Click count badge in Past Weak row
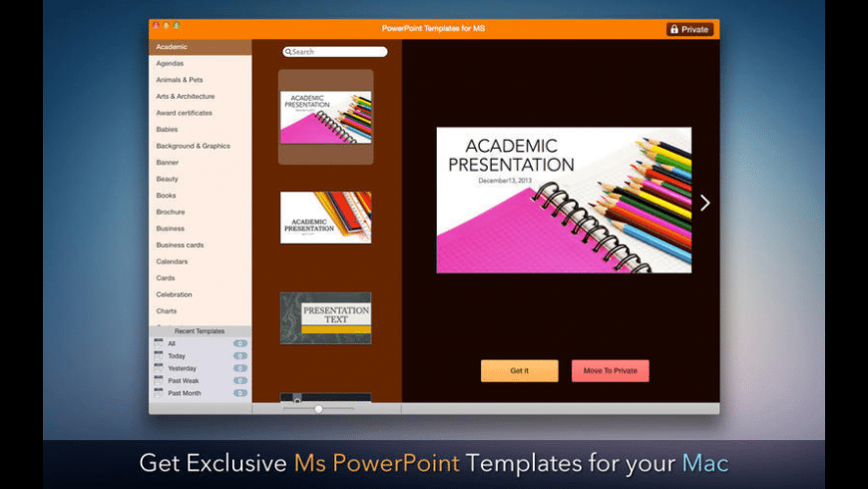The width and height of the screenshot is (868, 489). [x=239, y=381]
